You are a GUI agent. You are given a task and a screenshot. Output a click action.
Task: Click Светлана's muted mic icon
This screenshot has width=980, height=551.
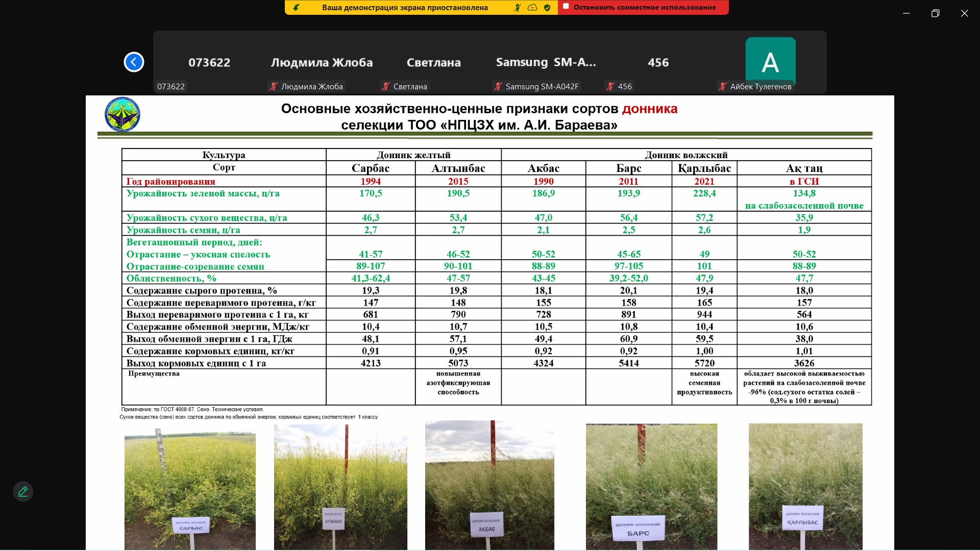[x=386, y=87]
